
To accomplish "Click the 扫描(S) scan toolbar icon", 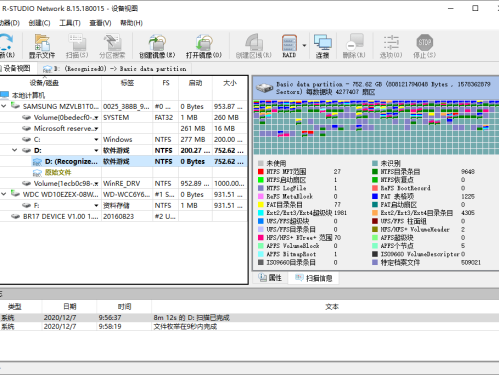I will 77,46.
